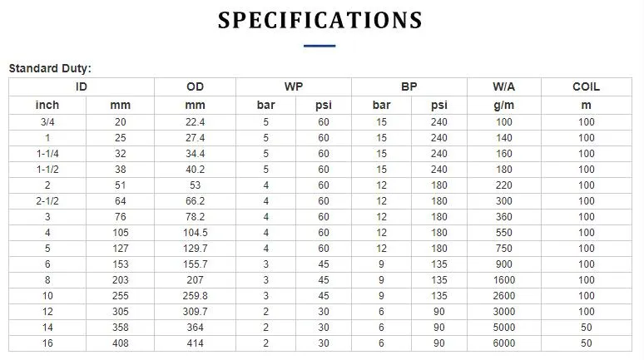Click the 6000 weight value
Screen dimensions: 644x360
[x=504, y=343]
